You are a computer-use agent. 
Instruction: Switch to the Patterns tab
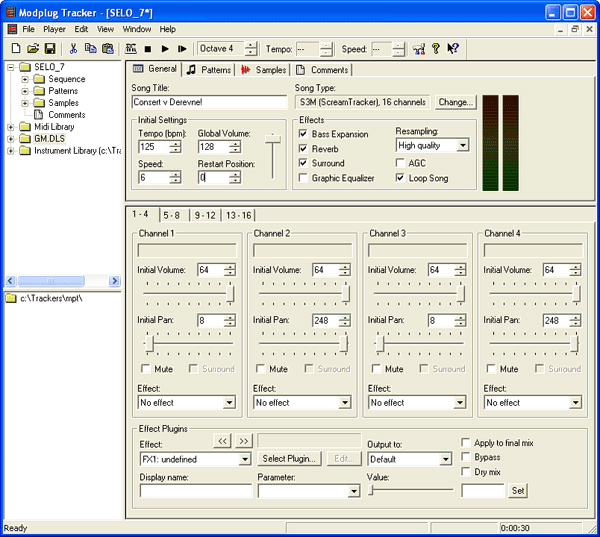tap(208, 70)
